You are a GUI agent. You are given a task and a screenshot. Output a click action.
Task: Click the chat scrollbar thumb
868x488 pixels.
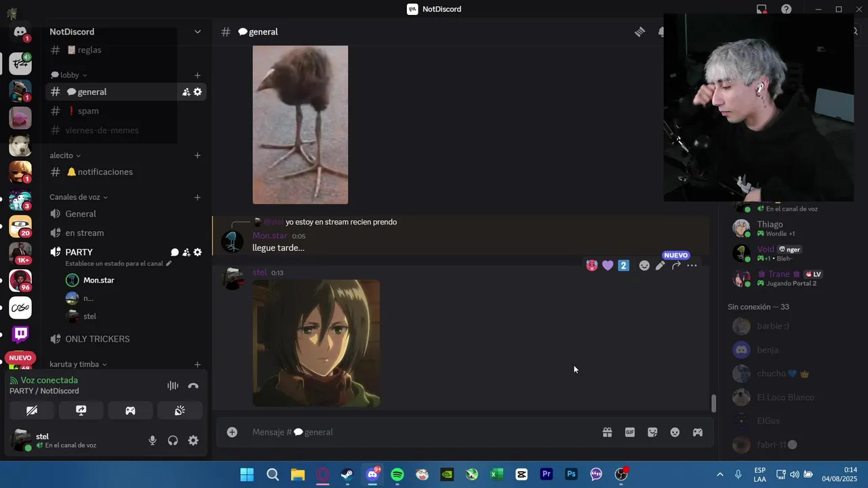point(713,403)
